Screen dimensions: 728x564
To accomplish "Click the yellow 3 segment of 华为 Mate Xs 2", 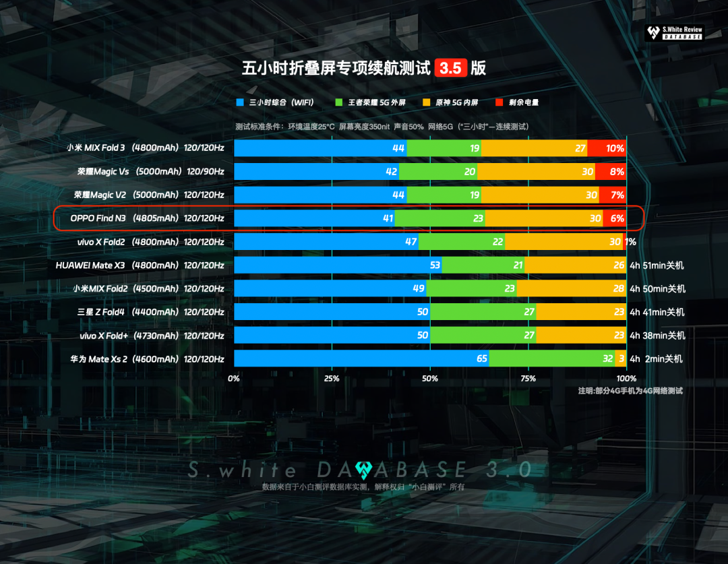I will pos(621,358).
